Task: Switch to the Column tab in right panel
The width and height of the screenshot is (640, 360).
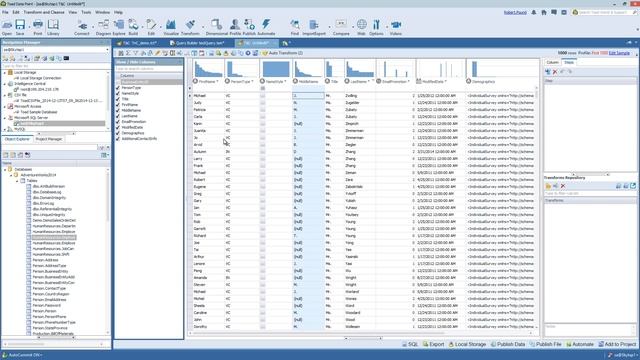Action: click(552, 62)
